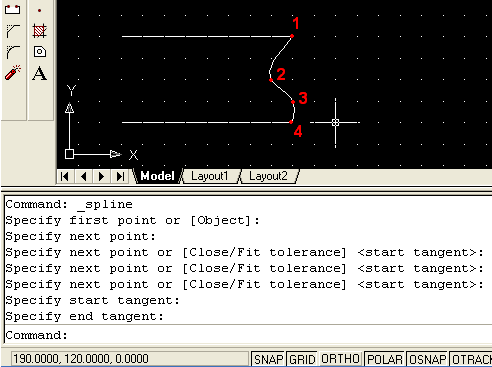Toggle SNAP mode in status bar
This screenshot has width=492, height=367.
pos(268,359)
